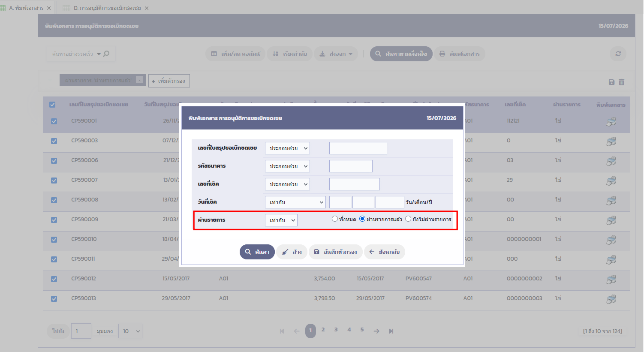644x352 pixels.
Task: Click the trash icon to delete filters
Action: tap(621, 82)
